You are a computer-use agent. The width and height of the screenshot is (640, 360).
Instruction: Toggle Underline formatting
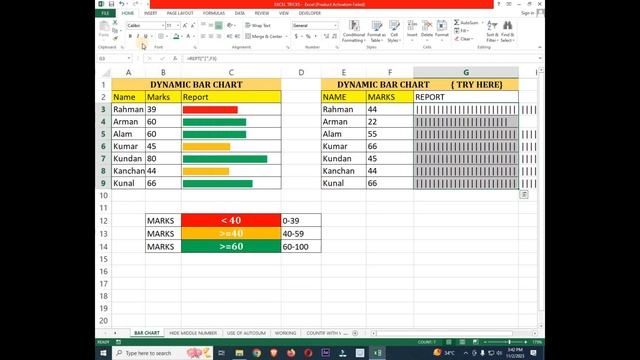145,36
